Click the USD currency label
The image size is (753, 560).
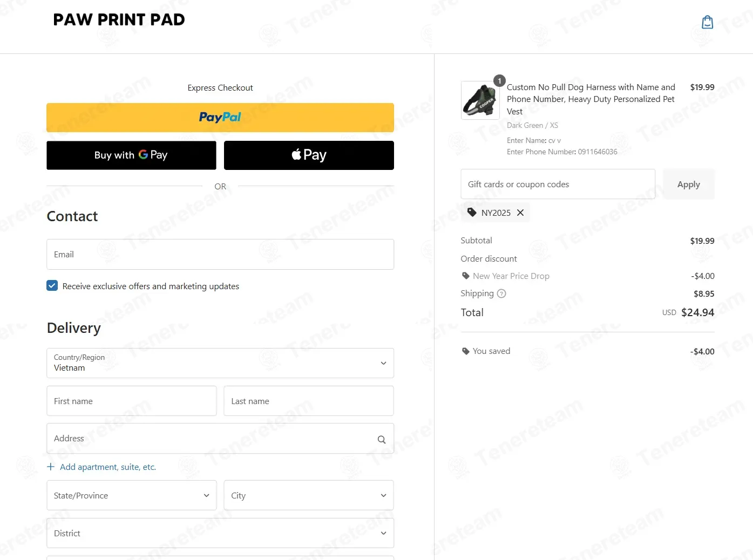(x=669, y=312)
